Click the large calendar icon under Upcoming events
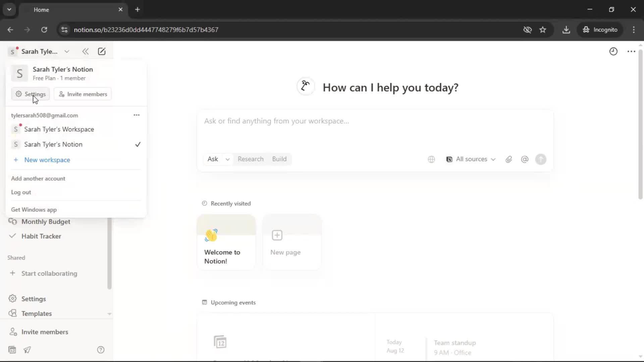The height and width of the screenshot is (362, 644). pyautogui.click(x=220, y=342)
